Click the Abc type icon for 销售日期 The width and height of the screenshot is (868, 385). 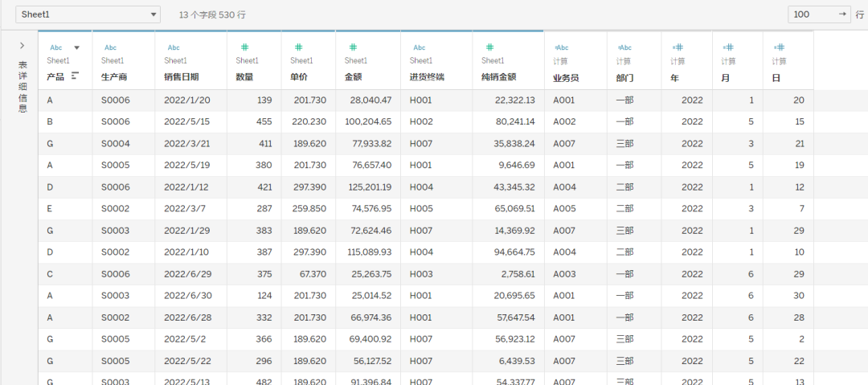[x=173, y=47]
